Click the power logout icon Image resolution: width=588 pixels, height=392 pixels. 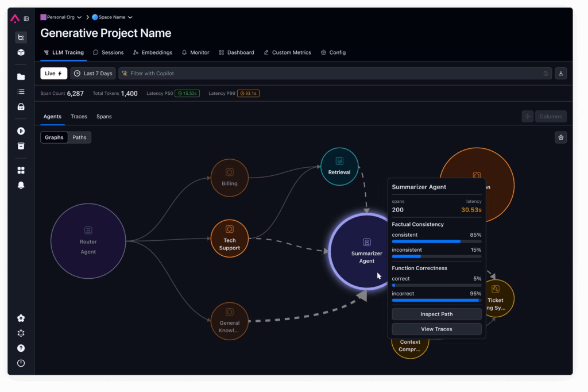pyautogui.click(x=21, y=363)
